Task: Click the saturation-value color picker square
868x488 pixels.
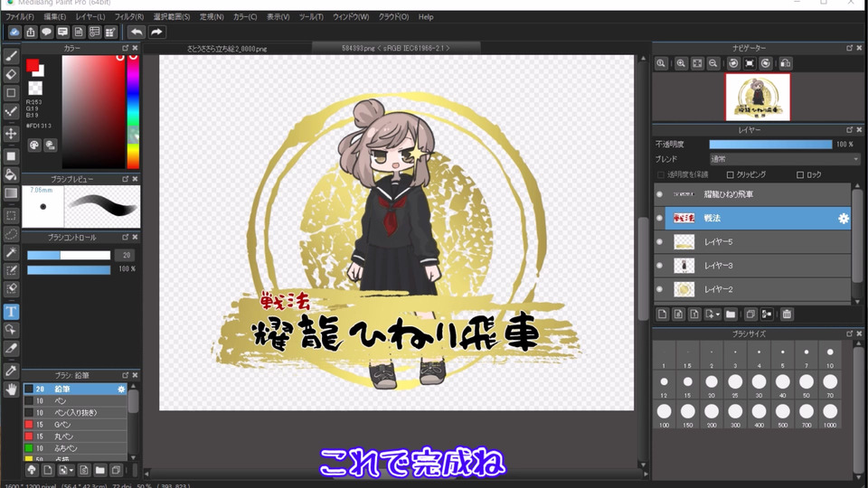Action: [x=93, y=112]
